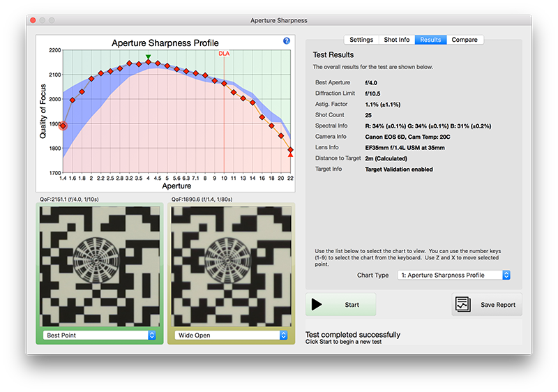Click the Astig. Factor value 1.1%
Viewport: 558px width, 392px height.
(x=382, y=105)
